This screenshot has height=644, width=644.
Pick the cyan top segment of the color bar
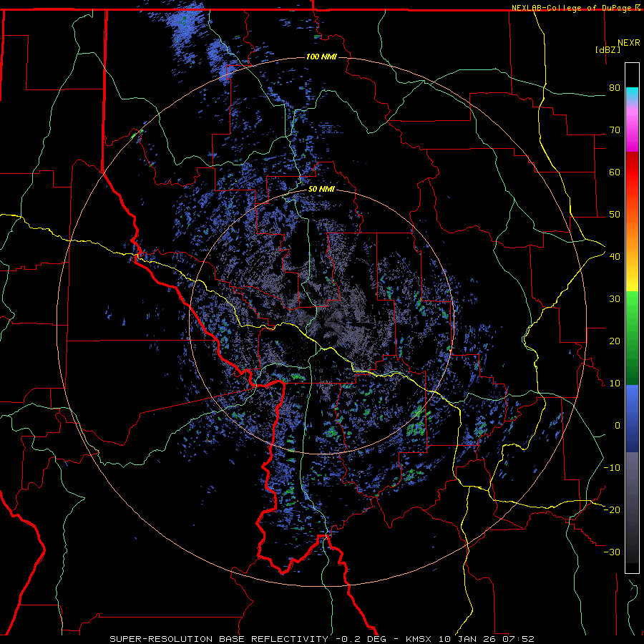632,94
